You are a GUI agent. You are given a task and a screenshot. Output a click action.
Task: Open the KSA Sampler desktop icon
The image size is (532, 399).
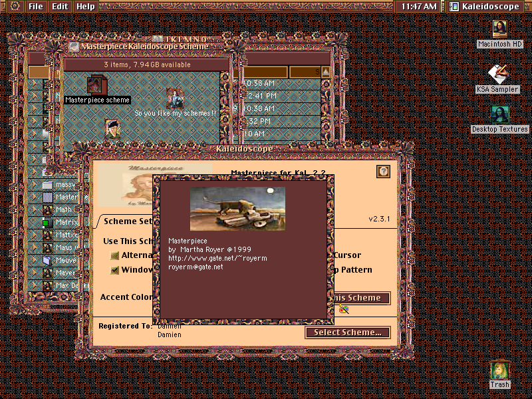click(497, 74)
